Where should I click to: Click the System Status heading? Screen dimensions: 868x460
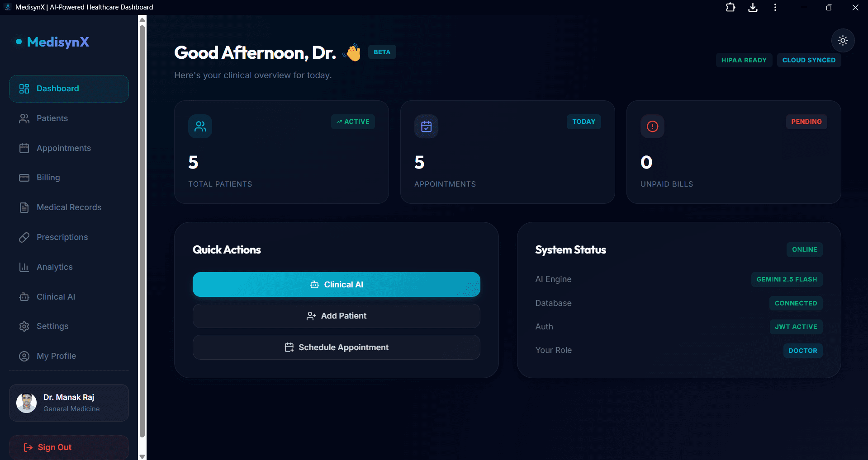[x=570, y=250]
